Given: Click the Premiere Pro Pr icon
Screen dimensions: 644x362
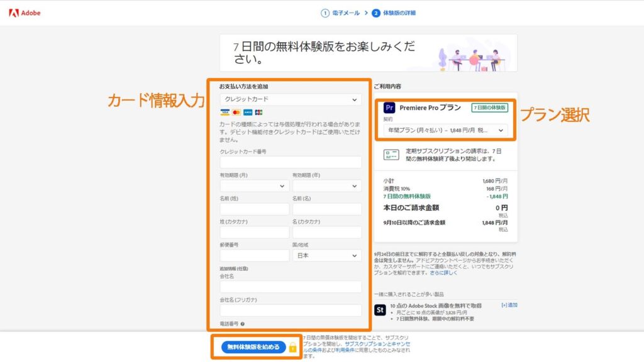Looking at the screenshot, I should point(389,107).
